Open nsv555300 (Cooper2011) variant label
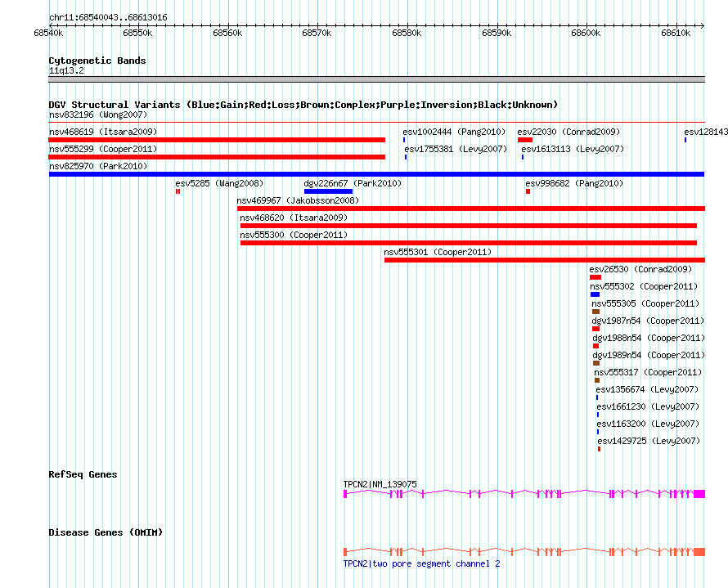This screenshot has width=728, height=588. point(294,235)
